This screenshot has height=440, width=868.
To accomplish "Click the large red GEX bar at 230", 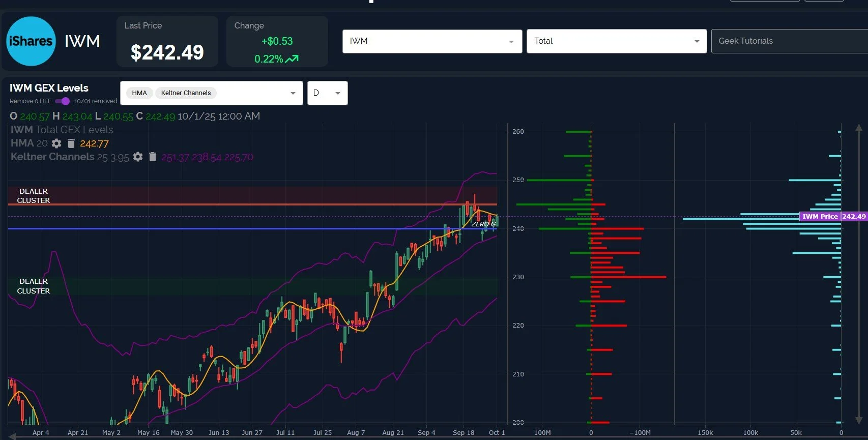I will click(x=628, y=277).
